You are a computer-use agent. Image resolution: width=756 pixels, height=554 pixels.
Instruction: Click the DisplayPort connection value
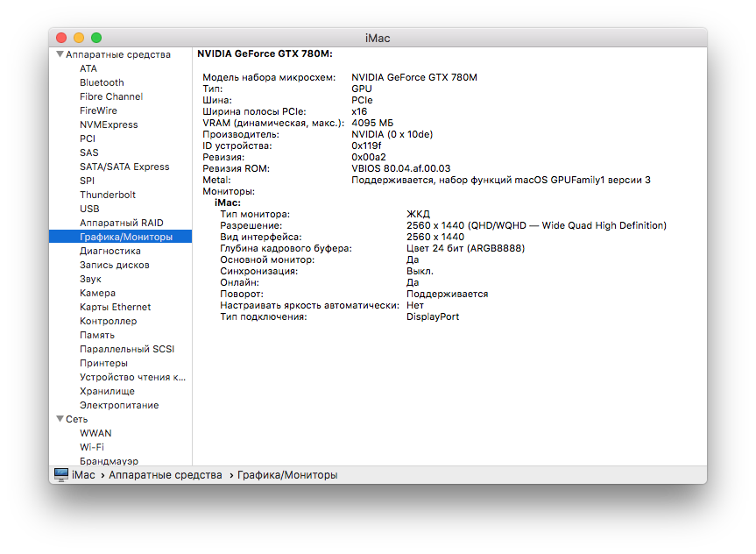tap(433, 316)
